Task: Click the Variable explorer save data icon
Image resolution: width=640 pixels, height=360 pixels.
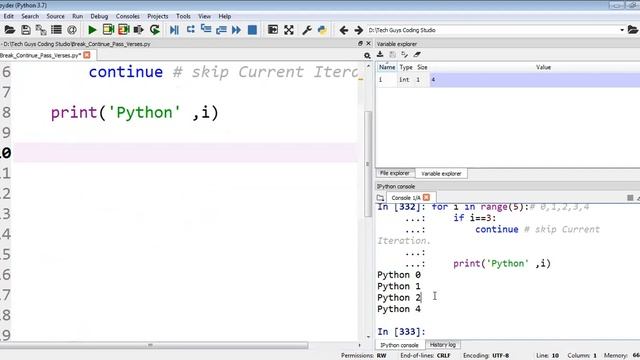Action: pyautogui.click(x=392, y=54)
